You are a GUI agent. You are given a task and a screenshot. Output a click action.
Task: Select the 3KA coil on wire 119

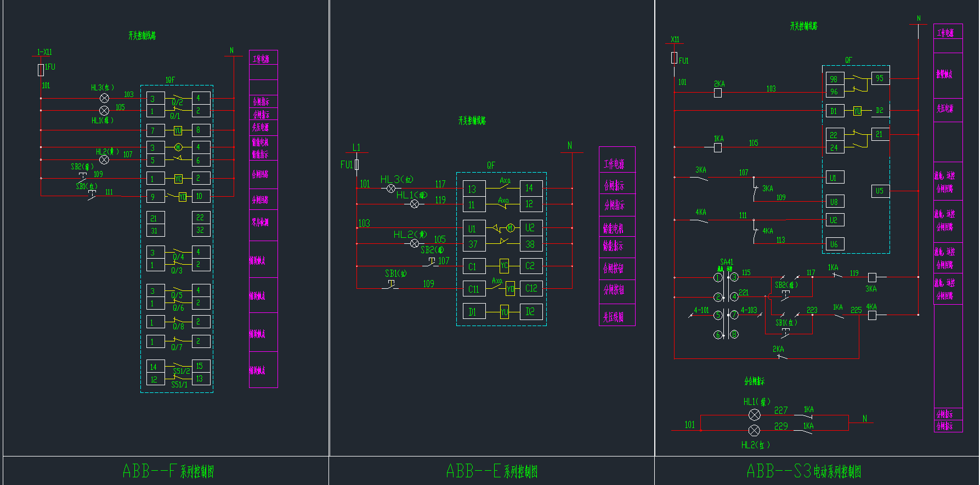pyautogui.click(x=872, y=278)
